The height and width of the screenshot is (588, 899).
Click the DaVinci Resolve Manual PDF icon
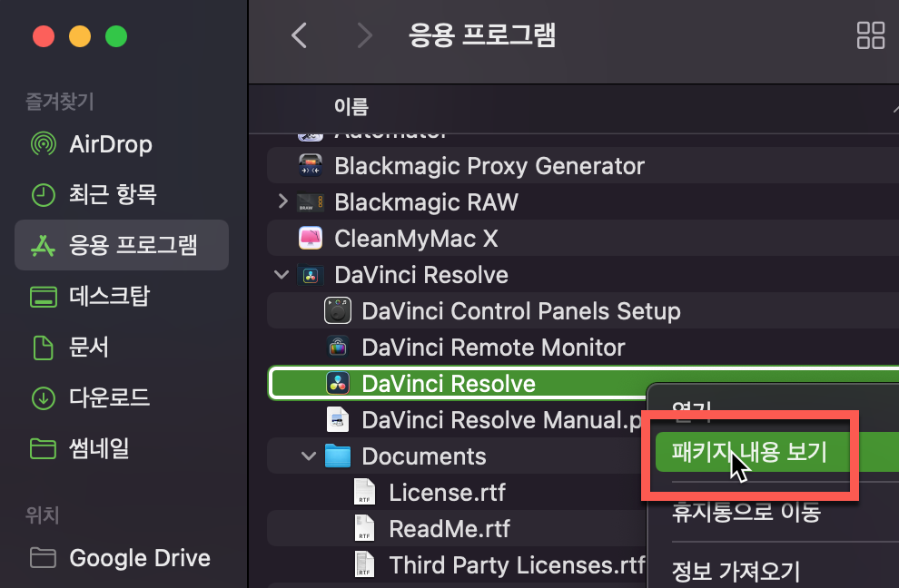(x=338, y=419)
